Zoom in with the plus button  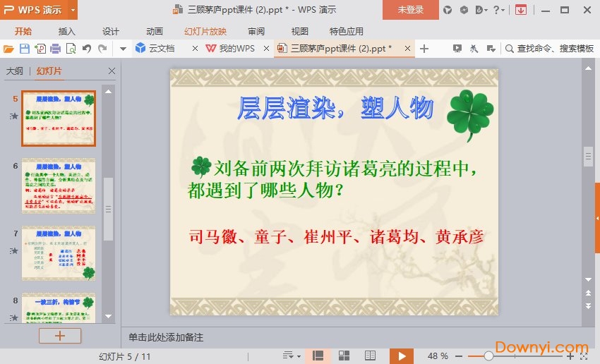coord(570,356)
